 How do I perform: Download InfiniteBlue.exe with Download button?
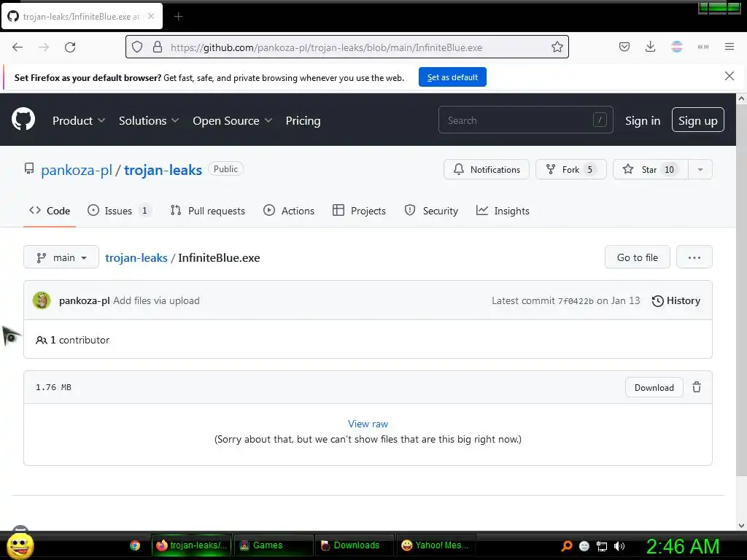point(654,388)
